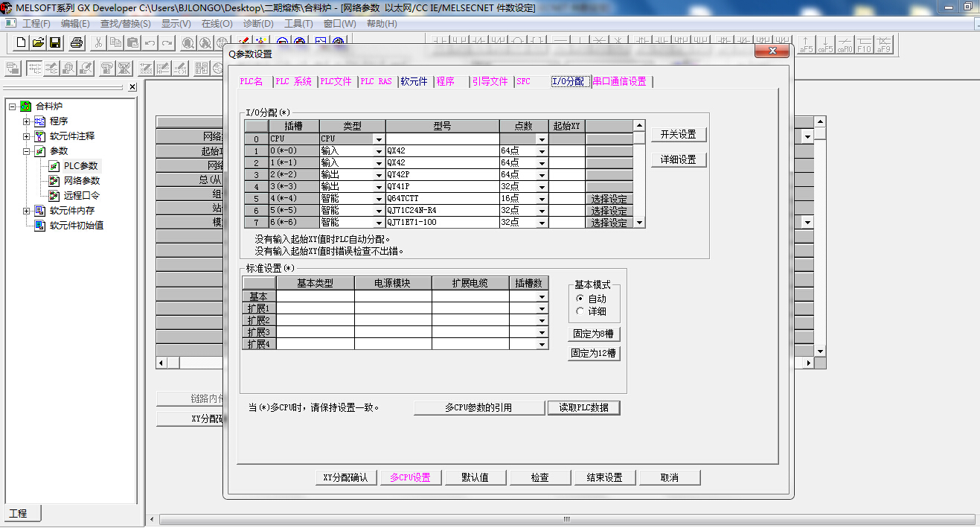Screen dimensions: 980x528
Task: Expand the 程序 tree node
Action: click(27, 121)
